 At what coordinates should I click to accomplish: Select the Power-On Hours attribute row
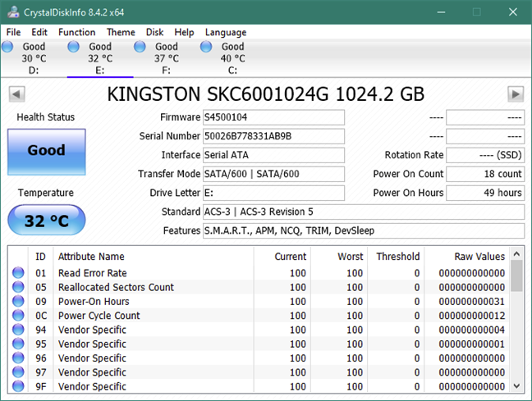pos(259,301)
